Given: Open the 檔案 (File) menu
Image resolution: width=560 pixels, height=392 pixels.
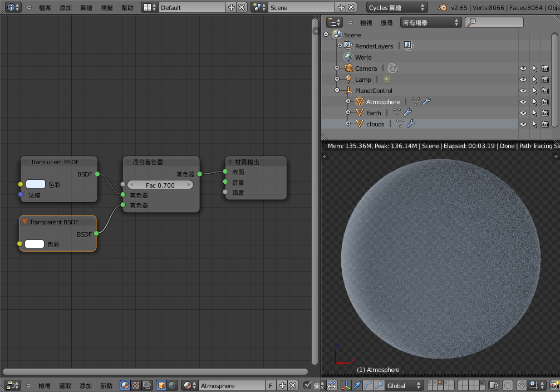Looking at the screenshot, I should coord(45,8).
